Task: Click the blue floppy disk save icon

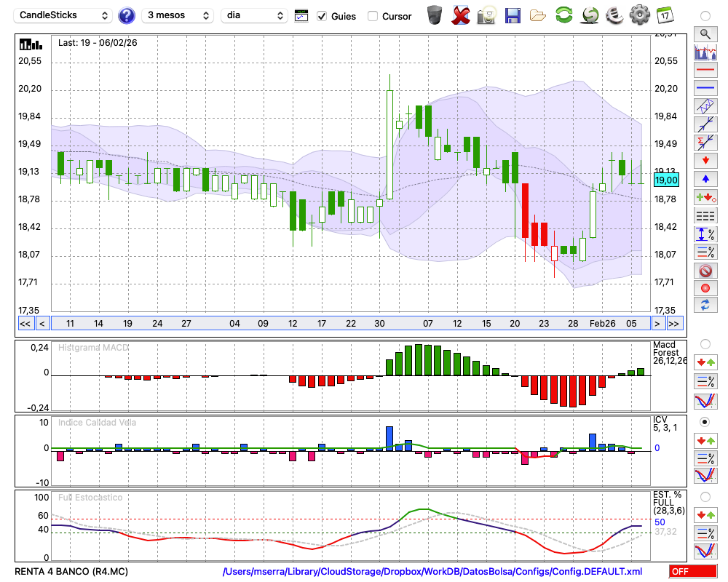Action: (x=513, y=15)
